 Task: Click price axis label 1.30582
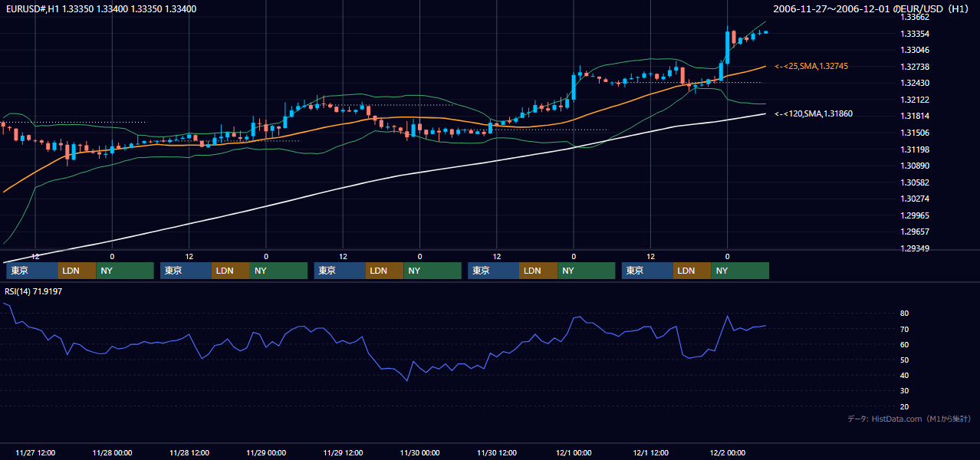click(x=914, y=182)
